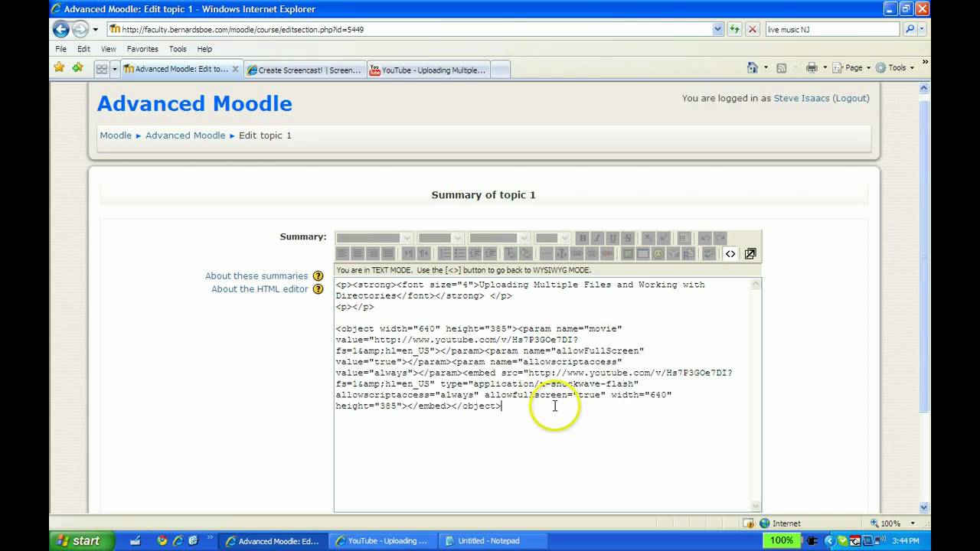Center text using the editor toolbar
Image resolution: width=980 pixels, height=551 pixels.
(358, 253)
